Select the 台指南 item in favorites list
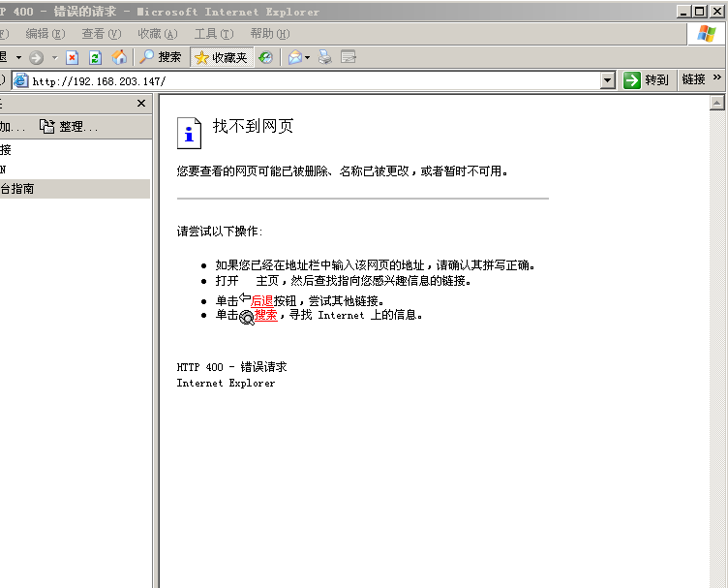Image resolution: width=728 pixels, height=588 pixels. [75, 189]
